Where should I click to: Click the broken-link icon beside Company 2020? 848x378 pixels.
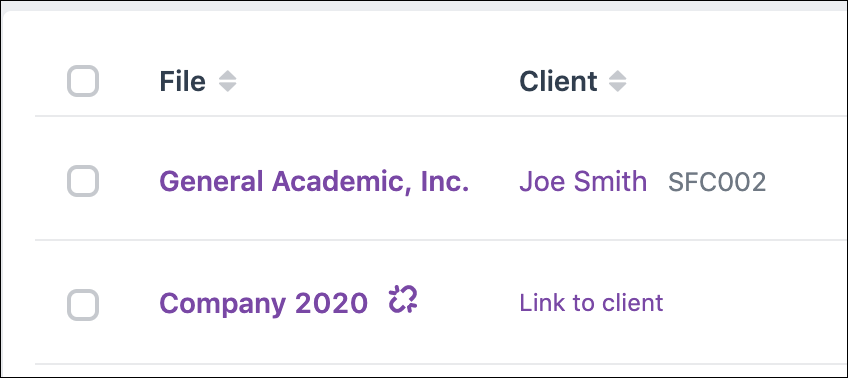pyautogui.click(x=403, y=300)
